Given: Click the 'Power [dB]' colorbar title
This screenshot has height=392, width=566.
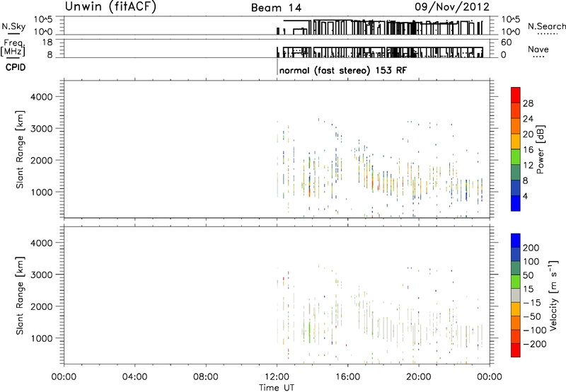Looking at the screenshot, I should pos(540,149).
